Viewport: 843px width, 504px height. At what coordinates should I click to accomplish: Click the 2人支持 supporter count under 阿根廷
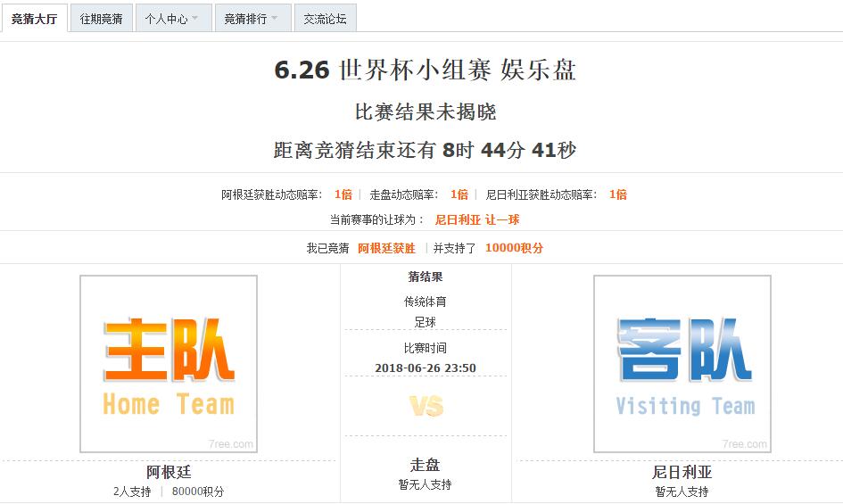pyautogui.click(x=132, y=492)
